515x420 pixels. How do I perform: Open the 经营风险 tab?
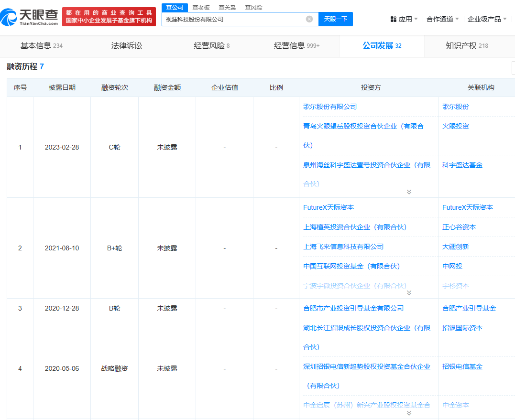211,46
